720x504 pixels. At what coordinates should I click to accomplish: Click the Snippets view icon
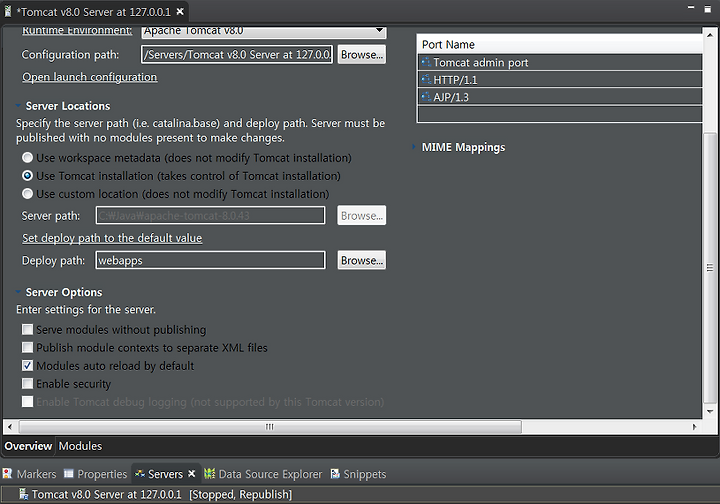[335, 473]
